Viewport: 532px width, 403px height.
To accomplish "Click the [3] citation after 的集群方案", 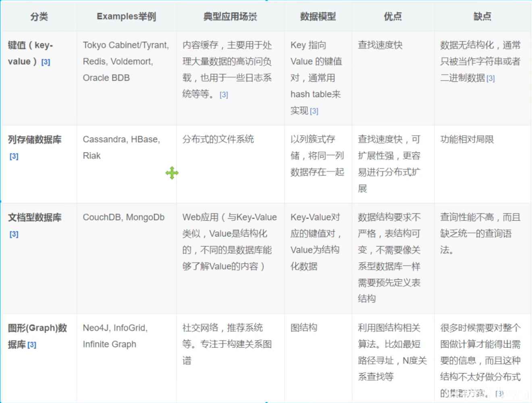I will point(499,394).
